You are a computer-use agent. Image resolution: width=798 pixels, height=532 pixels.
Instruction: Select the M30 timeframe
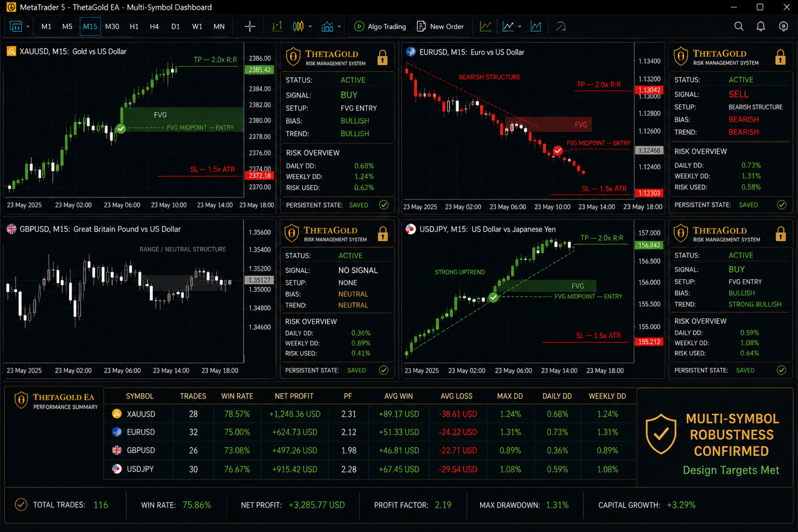point(112,26)
